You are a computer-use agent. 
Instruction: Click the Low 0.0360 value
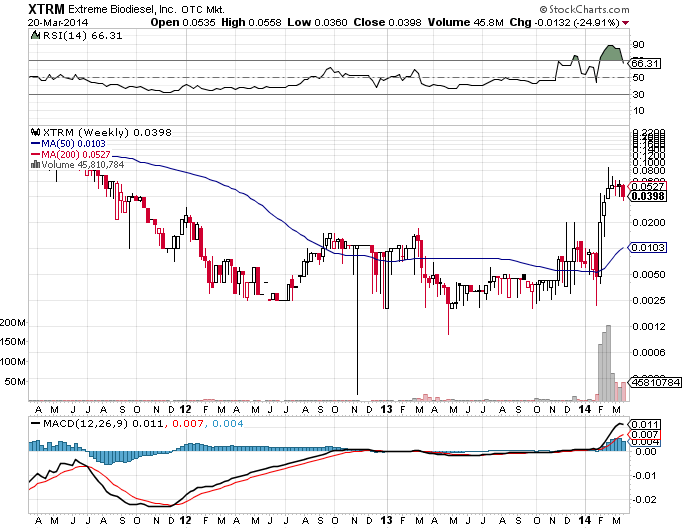[x=317, y=22]
